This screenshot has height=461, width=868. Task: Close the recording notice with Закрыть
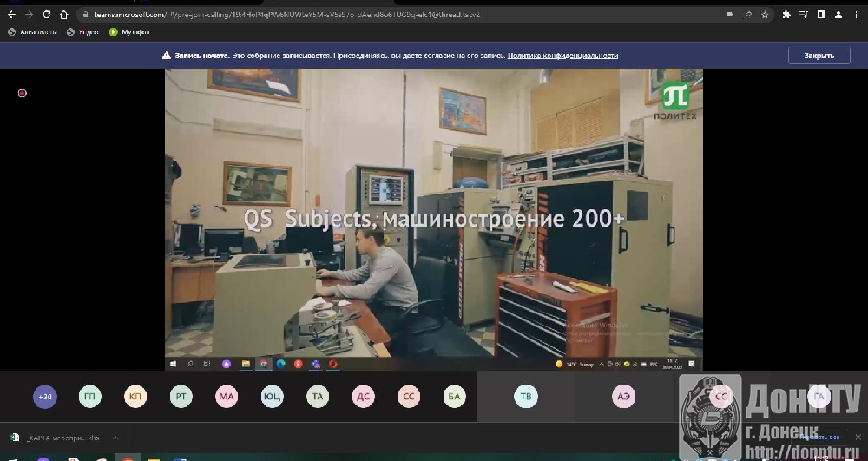pyautogui.click(x=819, y=56)
